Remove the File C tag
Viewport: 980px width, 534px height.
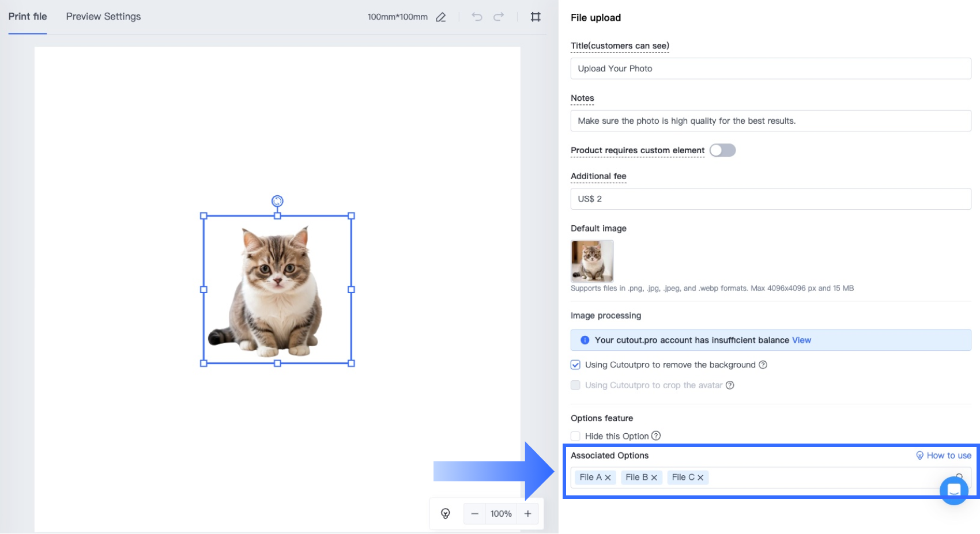click(x=700, y=478)
